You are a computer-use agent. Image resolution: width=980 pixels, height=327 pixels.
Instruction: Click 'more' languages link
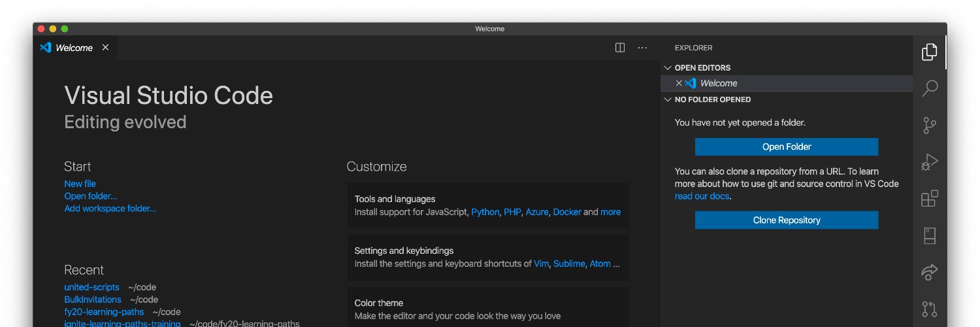tap(611, 212)
